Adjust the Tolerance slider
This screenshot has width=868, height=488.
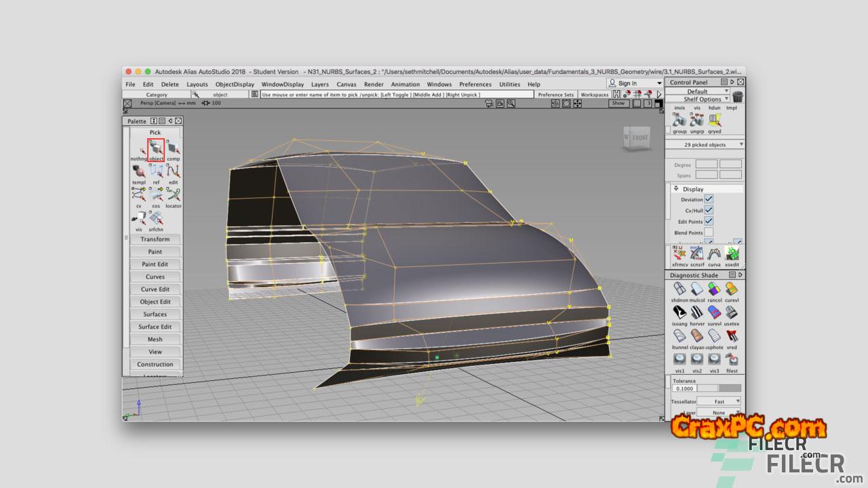pos(719,388)
